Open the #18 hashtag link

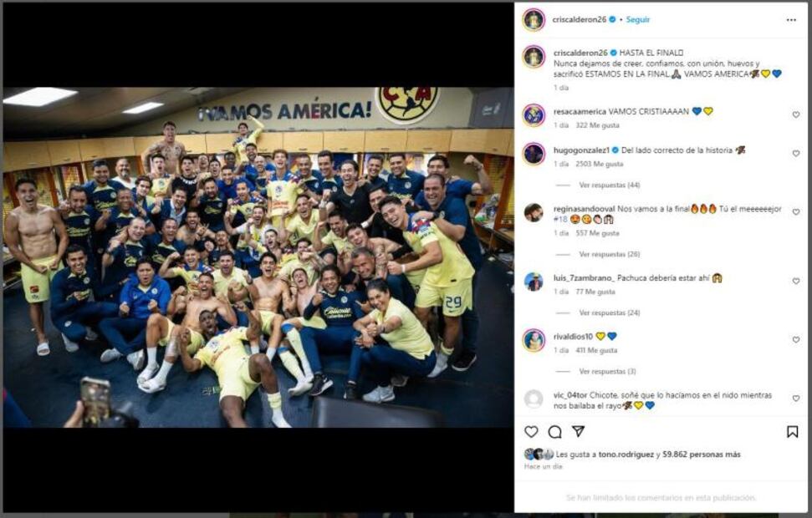560,220
